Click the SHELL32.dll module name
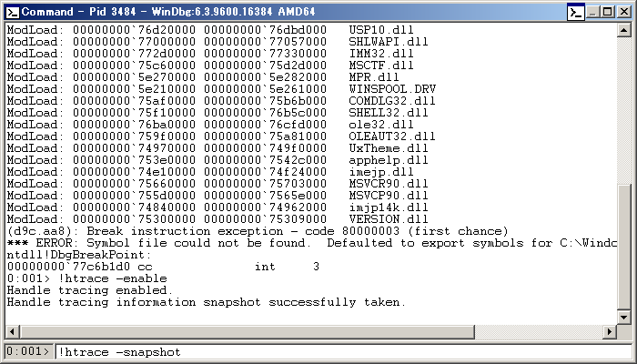The width and height of the screenshot is (637, 364). pyautogui.click(x=389, y=113)
